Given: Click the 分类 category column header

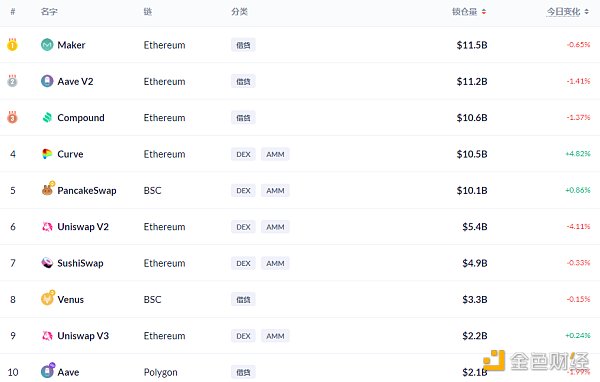Looking at the screenshot, I should 240,12.
